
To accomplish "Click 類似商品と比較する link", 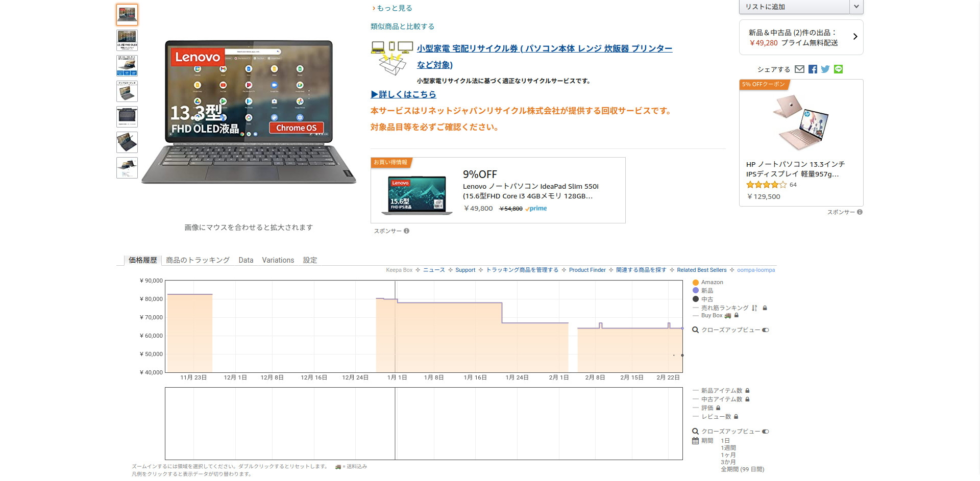I will 402,27.
